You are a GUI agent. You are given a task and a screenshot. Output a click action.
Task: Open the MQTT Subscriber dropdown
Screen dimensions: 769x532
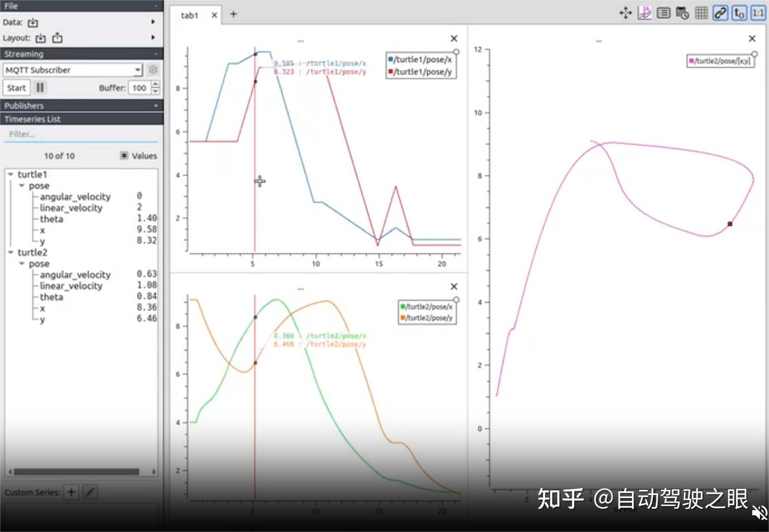tap(138, 70)
